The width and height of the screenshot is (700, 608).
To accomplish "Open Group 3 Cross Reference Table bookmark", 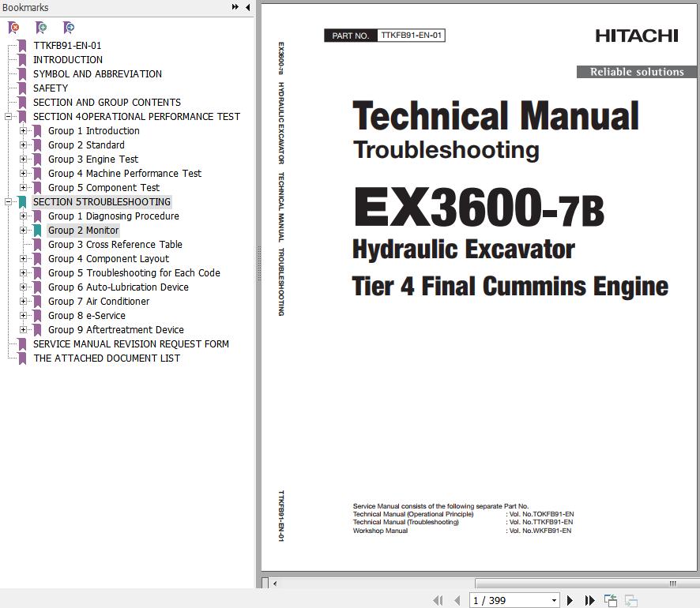I will tap(115, 245).
